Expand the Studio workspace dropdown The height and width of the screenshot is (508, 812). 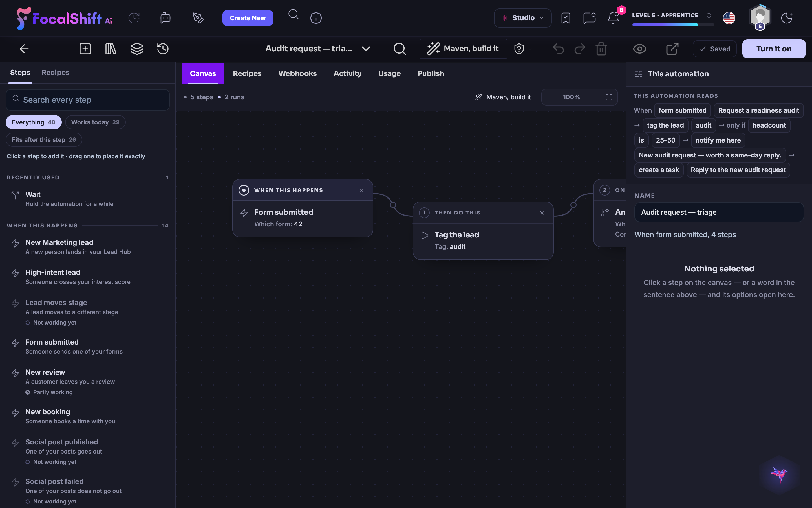point(522,18)
